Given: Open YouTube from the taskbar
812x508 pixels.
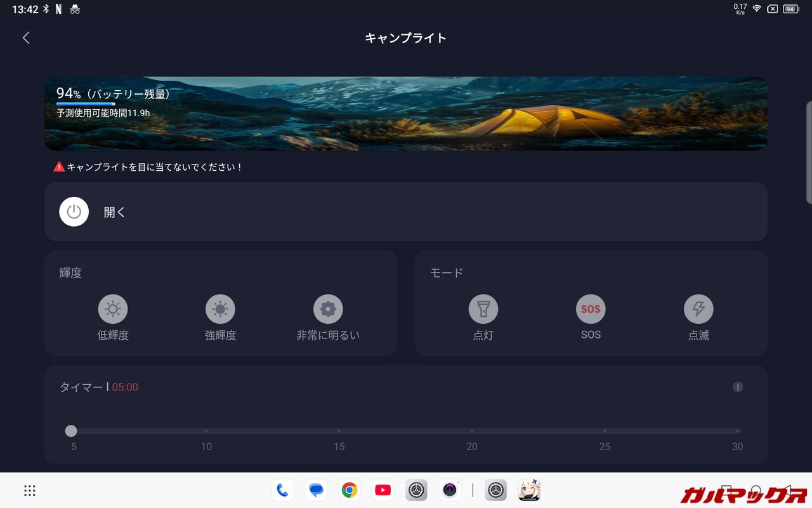Looking at the screenshot, I should pos(383,490).
